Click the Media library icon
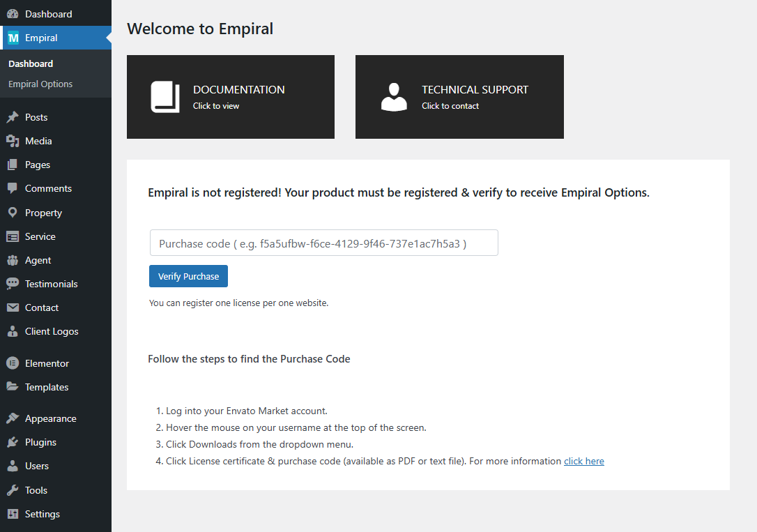Screen dimensions: 757x532 tap(13, 141)
